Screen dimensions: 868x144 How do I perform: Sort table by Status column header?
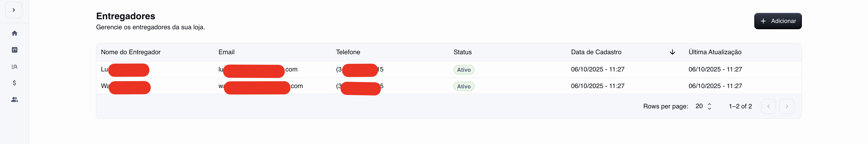[462, 52]
